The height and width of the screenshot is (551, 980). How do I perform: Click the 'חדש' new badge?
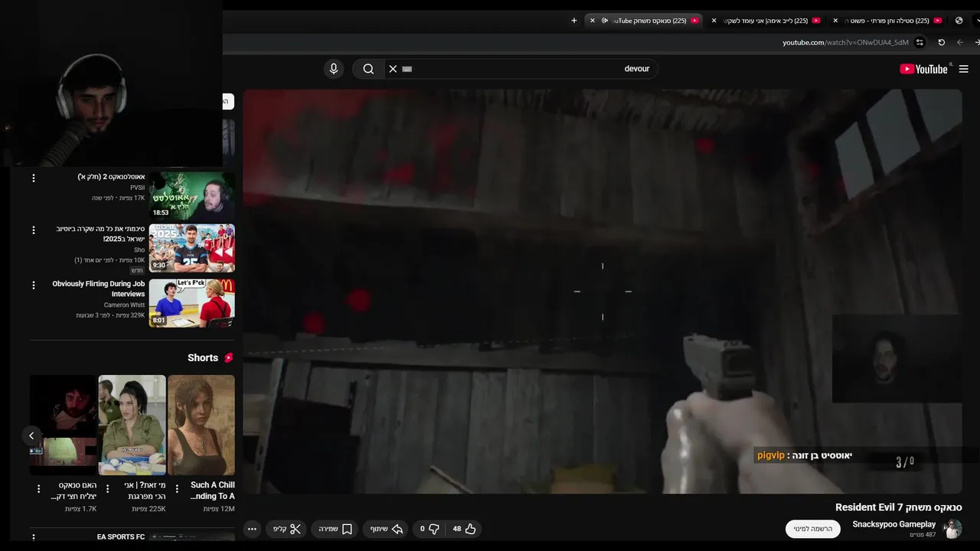[137, 270]
